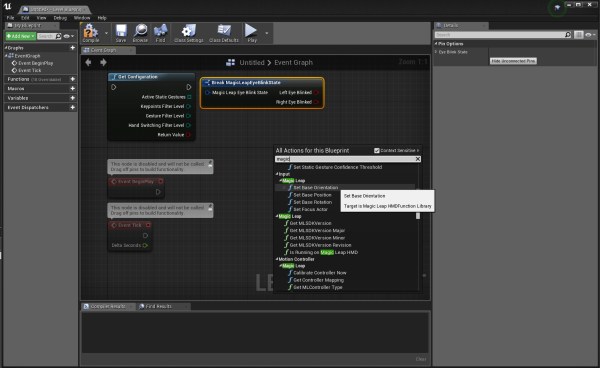The height and width of the screenshot is (368, 600).
Task: Add new event dispatcher plus icon
Action: [x=72, y=107]
